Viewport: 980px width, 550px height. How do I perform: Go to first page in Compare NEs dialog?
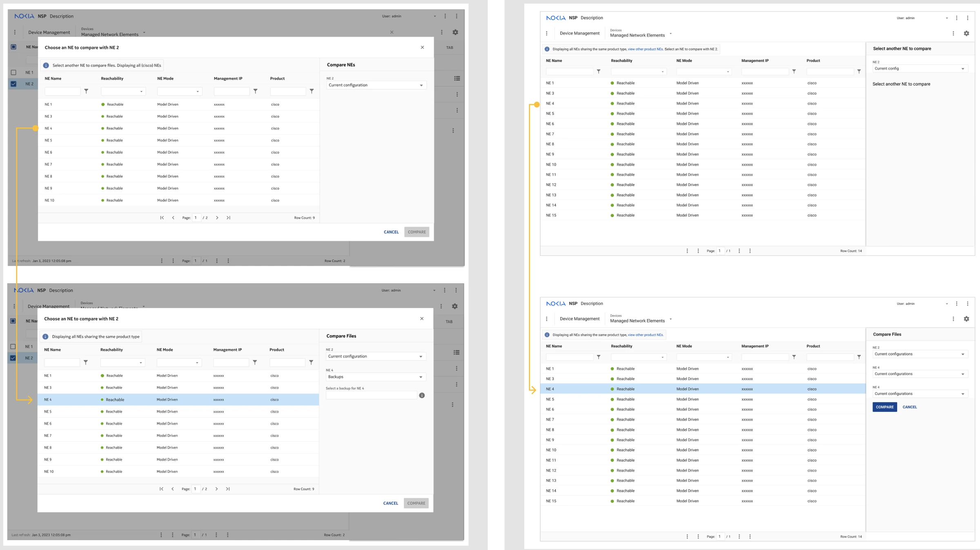(162, 218)
